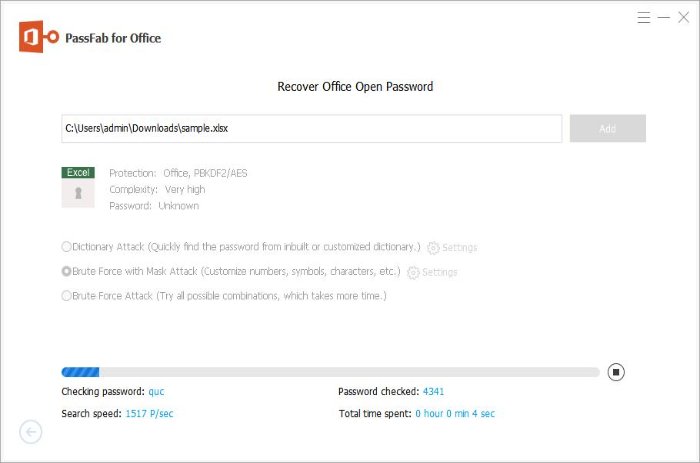
Task: Click the recovery progress bar
Action: click(x=330, y=372)
